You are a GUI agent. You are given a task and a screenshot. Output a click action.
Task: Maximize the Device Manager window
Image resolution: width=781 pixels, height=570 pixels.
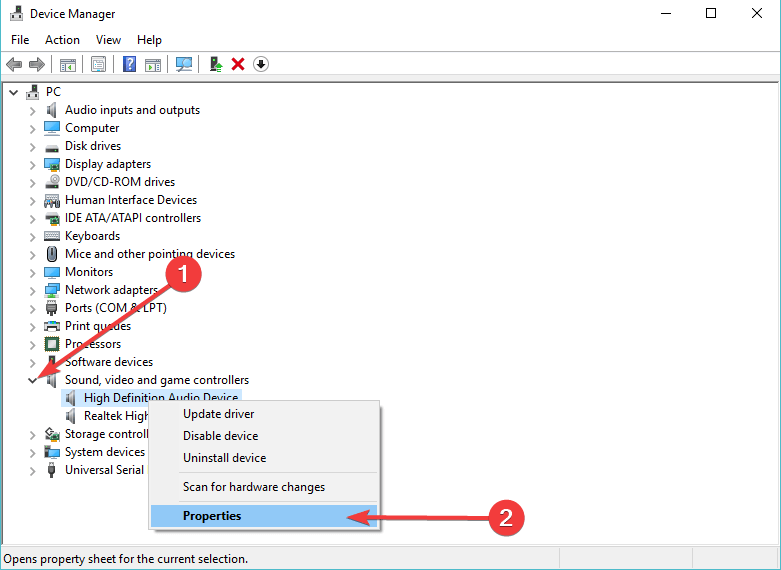click(711, 13)
